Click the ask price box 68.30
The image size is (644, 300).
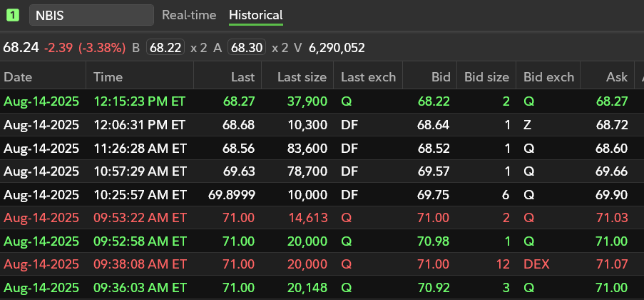point(247,48)
